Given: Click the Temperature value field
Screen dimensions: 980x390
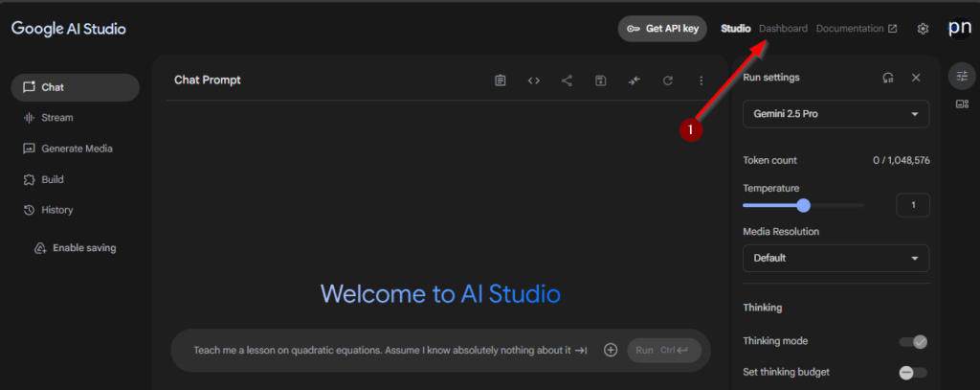Looking at the screenshot, I should click(912, 205).
